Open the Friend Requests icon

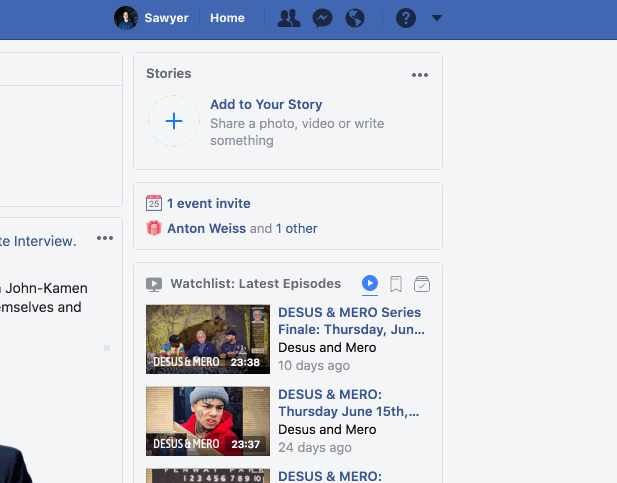(289, 18)
